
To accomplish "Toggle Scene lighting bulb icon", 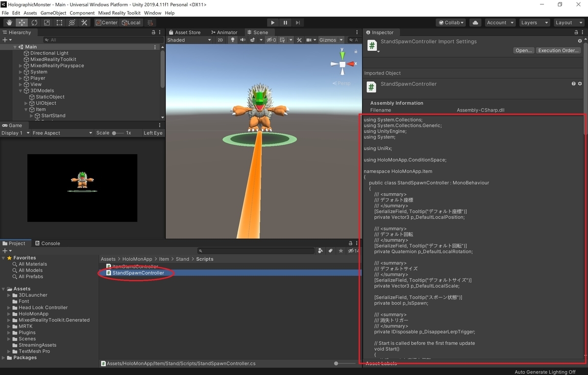I will tap(233, 40).
